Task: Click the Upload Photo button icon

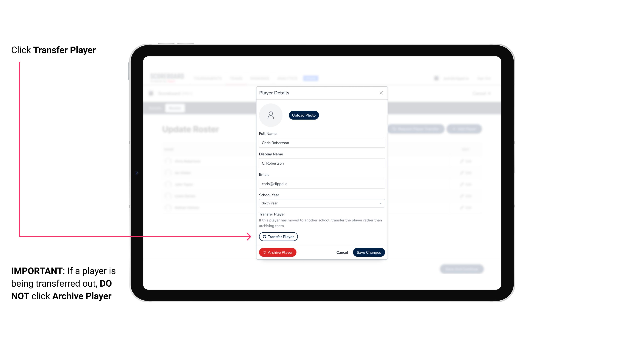Action: [304, 115]
